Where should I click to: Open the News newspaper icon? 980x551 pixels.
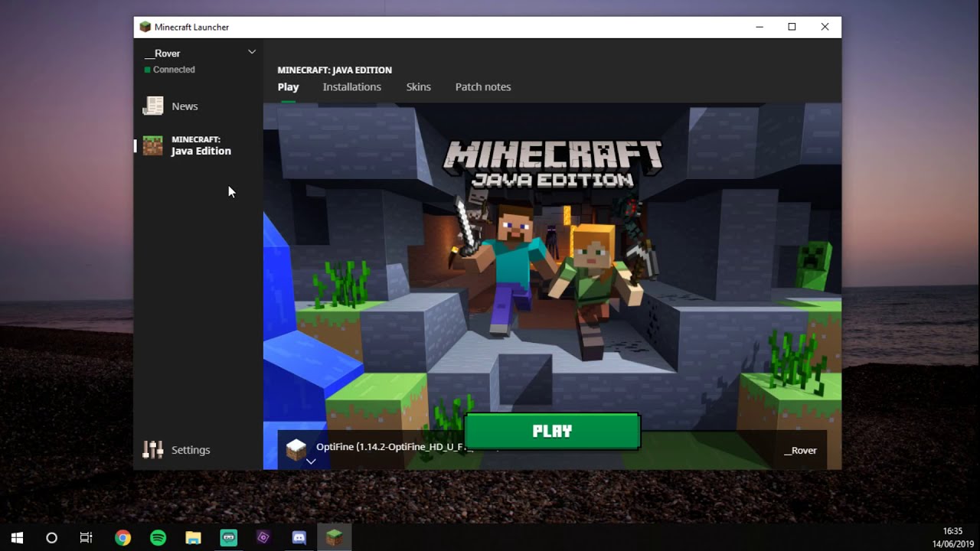click(153, 106)
